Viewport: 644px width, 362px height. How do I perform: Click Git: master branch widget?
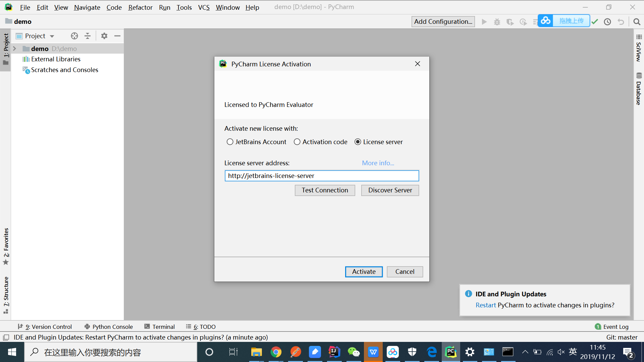622,337
